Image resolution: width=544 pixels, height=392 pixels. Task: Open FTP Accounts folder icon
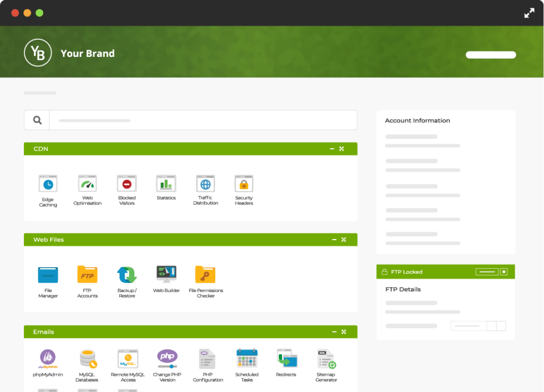(x=87, y=275)
